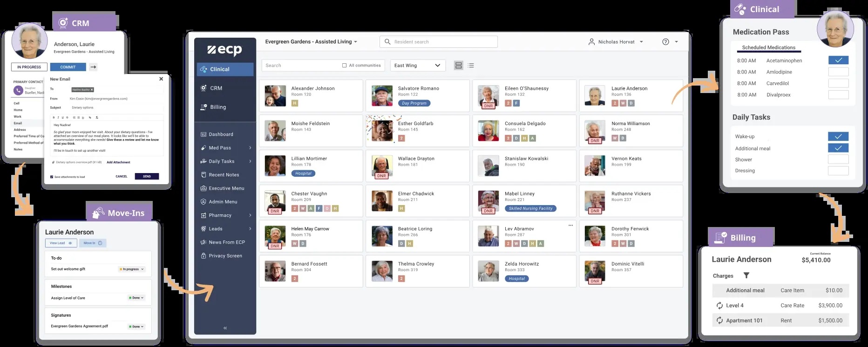The width and height of the screenshot is (868, 347).
Task: Expand the Leads submenu
Action: [x=250, y=229]
